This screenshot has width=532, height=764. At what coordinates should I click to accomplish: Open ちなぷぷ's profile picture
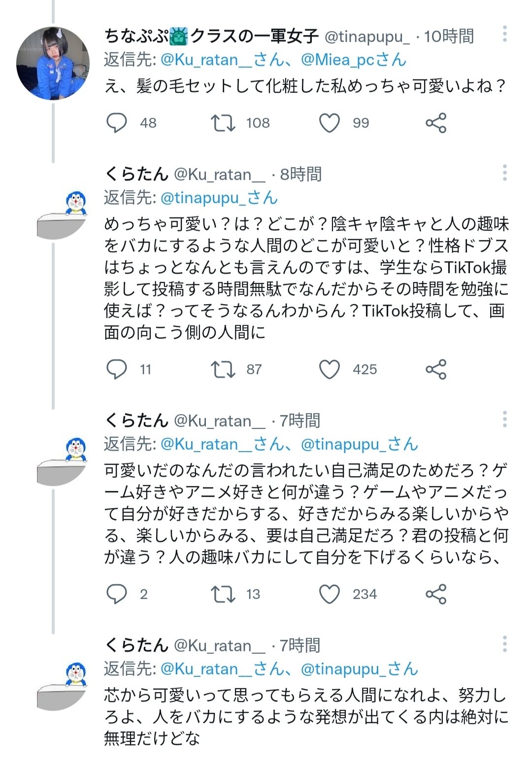(53, 64)
